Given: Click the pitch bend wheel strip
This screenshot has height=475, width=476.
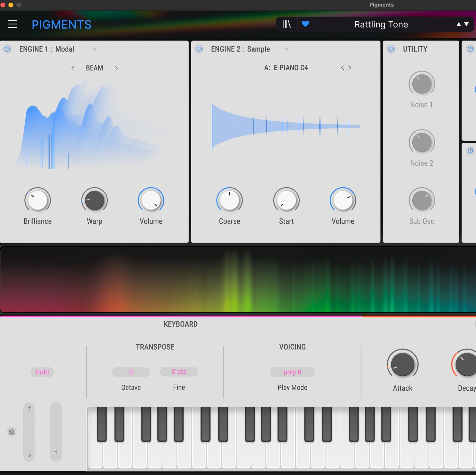Looking at the screenshot, I should click(x=29, y=432).
